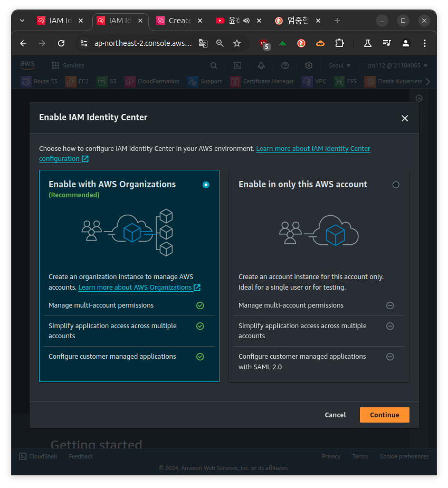Open the Chrome three-dot menu
Viewport: 448px width, 488px height.
pyautogui.click(x=425, y=43)
